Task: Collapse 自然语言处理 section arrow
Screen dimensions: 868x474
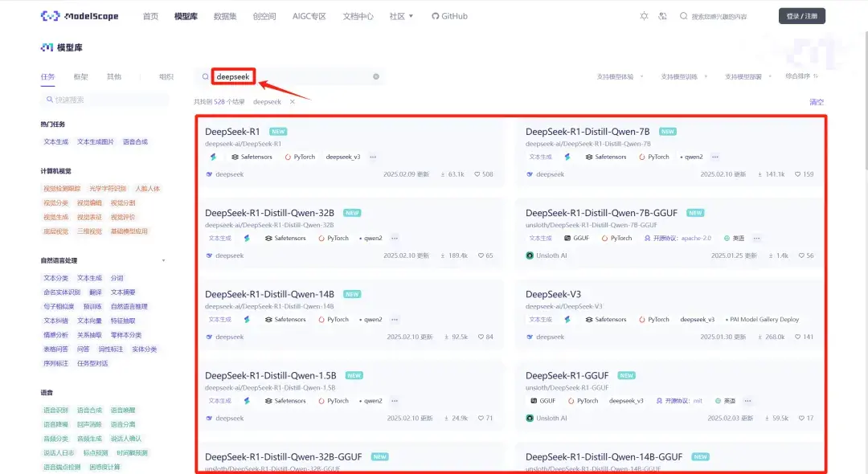Action: coord(163,260)
